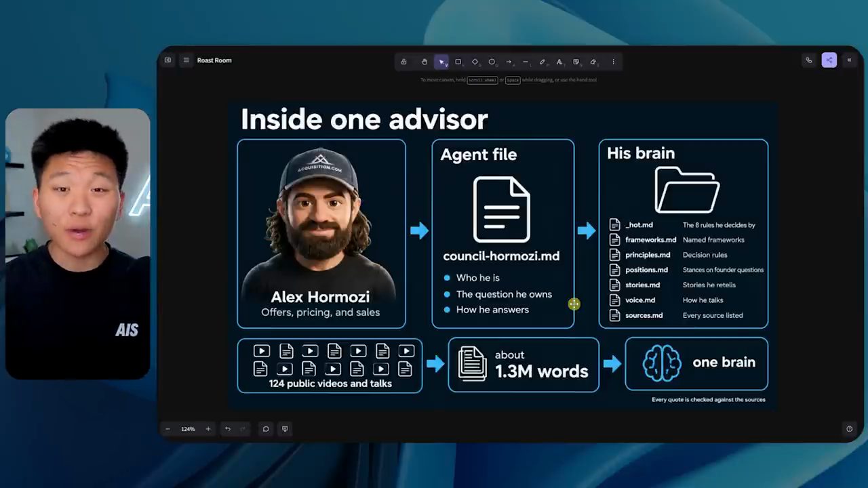This screenshot has height=488, width=868.
Task: Click the "1.3M words" text
Action: tap(541, 371)
